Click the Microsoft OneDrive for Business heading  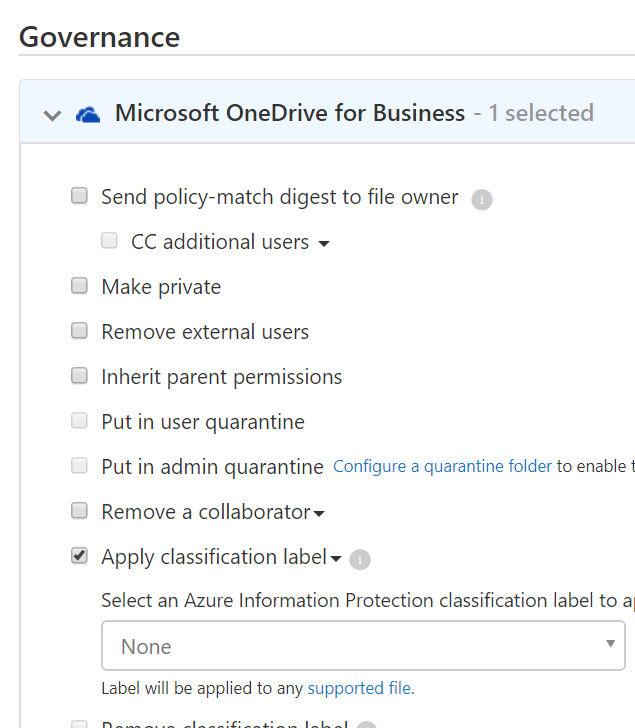click(x=289, y=113)
